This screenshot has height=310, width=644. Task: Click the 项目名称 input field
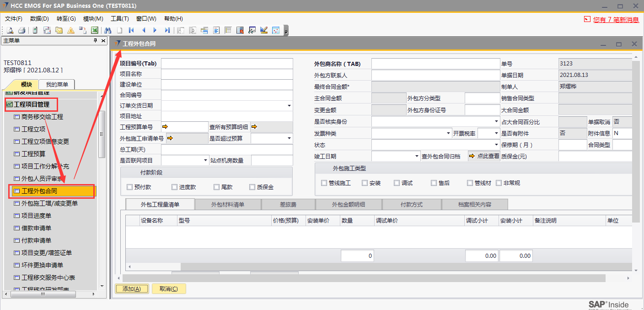click(226, 74)
